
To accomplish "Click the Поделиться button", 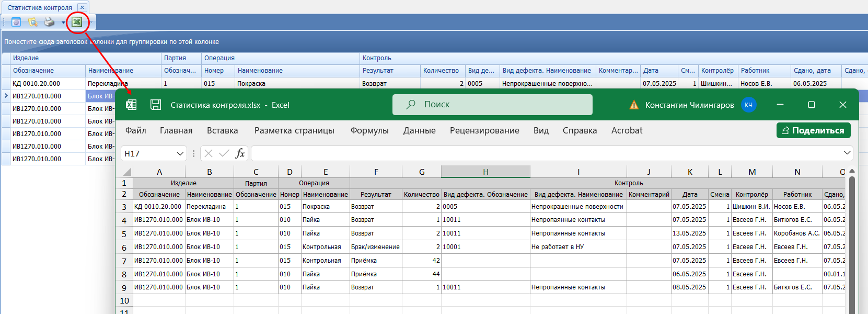I will coord(813,131).
